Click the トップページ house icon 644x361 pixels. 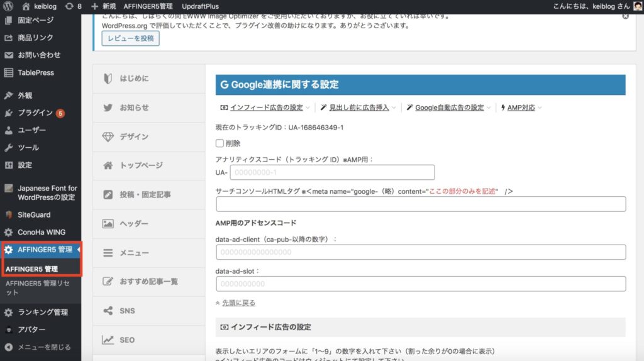pyautogui.click(x=108, y=165)
